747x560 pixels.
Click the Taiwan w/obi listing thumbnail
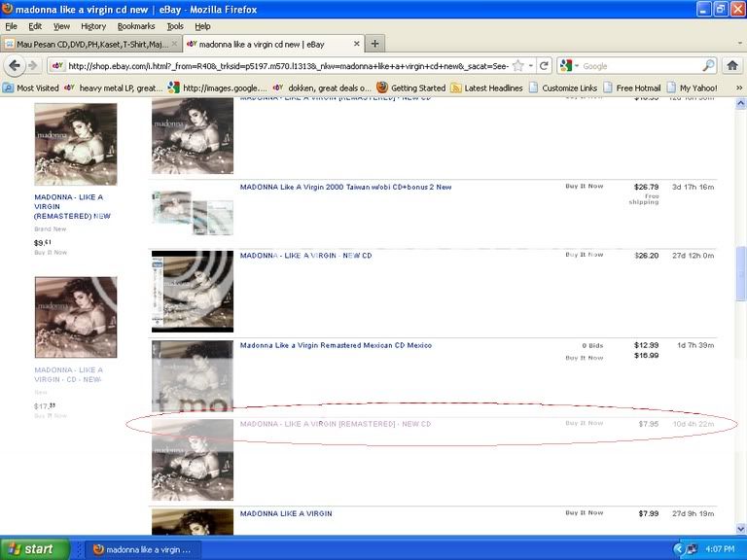click(193, 212)
